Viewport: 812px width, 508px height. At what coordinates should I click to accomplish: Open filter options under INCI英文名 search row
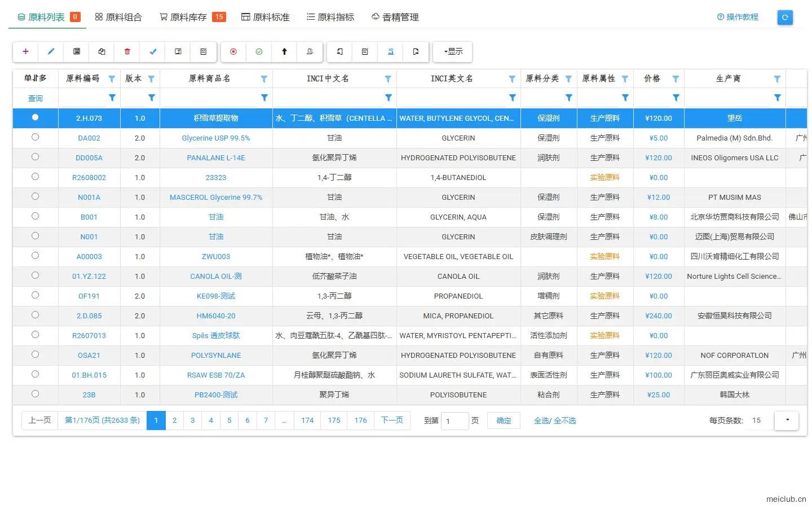click(513, 98)
